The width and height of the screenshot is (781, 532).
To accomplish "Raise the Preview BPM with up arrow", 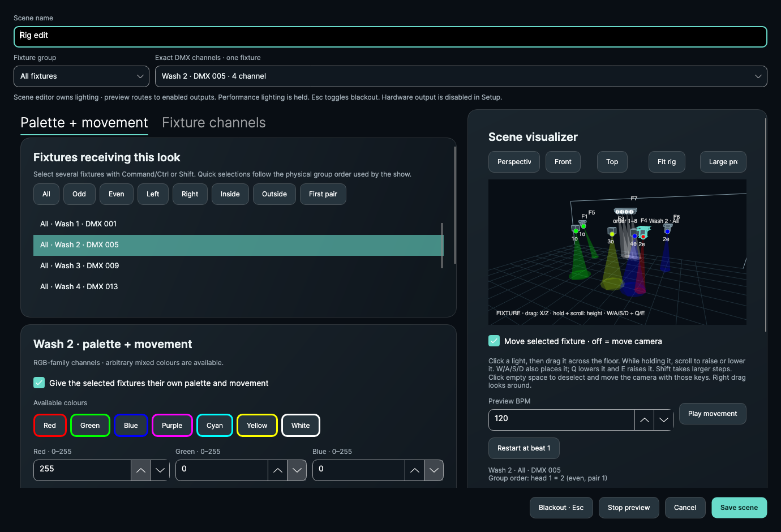I will coord(644,420).
